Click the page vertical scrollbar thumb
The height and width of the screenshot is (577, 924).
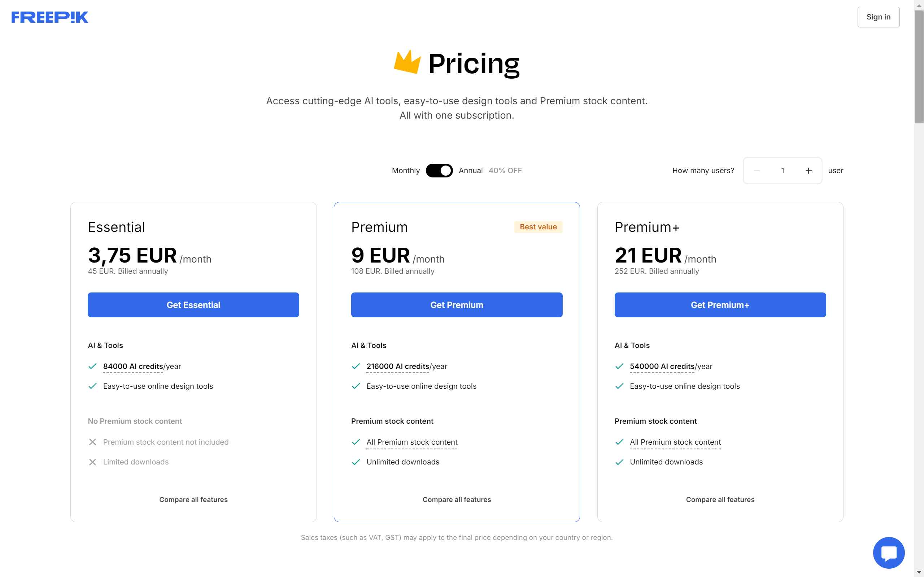[x=919, y=67]
